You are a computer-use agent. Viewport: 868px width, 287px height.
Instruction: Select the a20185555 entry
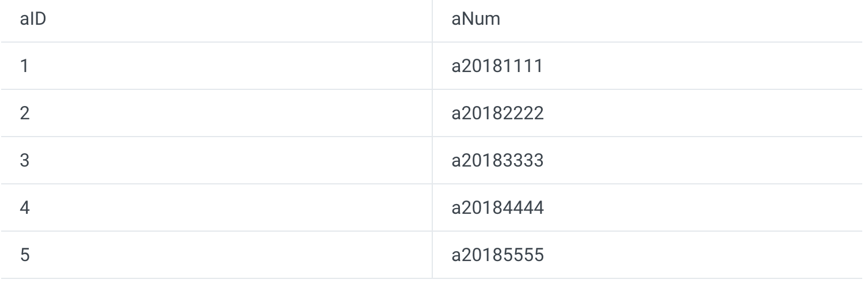coord(497,255)
